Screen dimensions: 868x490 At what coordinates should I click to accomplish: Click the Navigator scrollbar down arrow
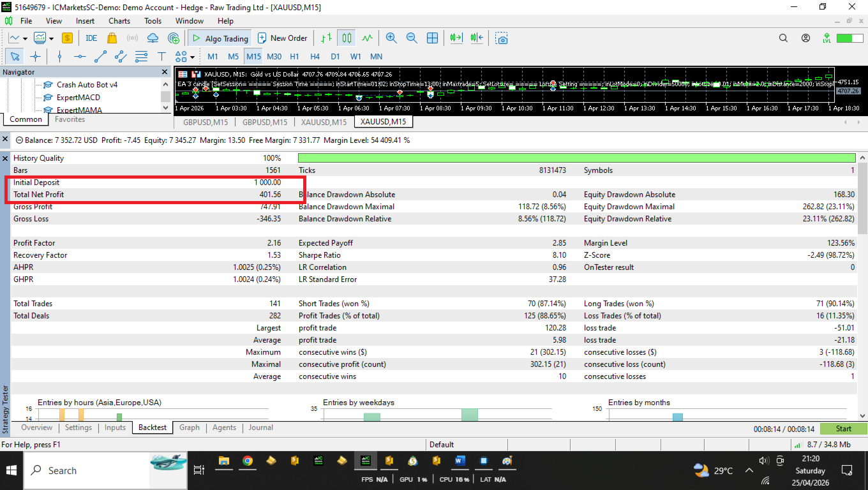(166, 108)
